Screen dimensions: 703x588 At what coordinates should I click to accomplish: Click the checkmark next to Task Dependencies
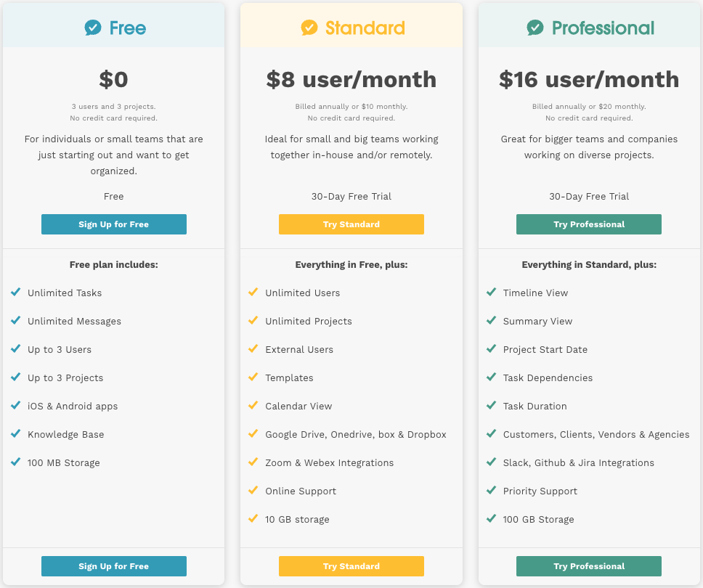[491, 377]
